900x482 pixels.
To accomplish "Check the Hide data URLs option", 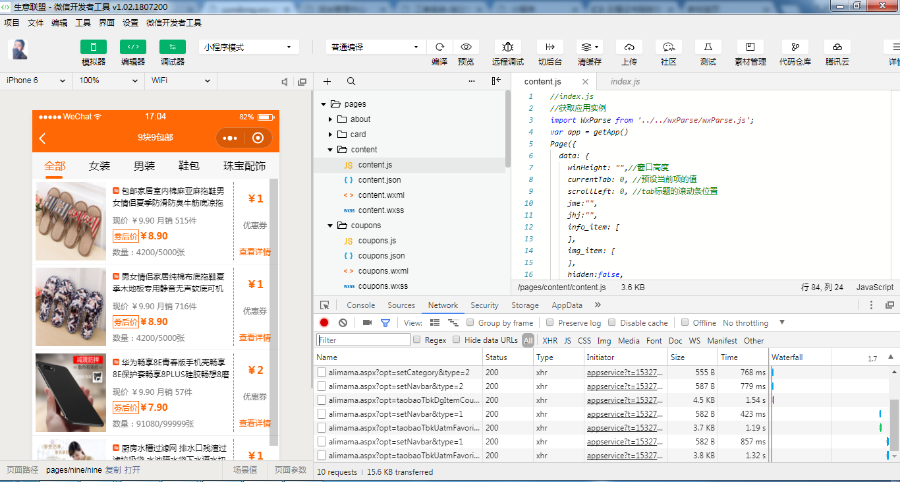I will coord(458,340).
